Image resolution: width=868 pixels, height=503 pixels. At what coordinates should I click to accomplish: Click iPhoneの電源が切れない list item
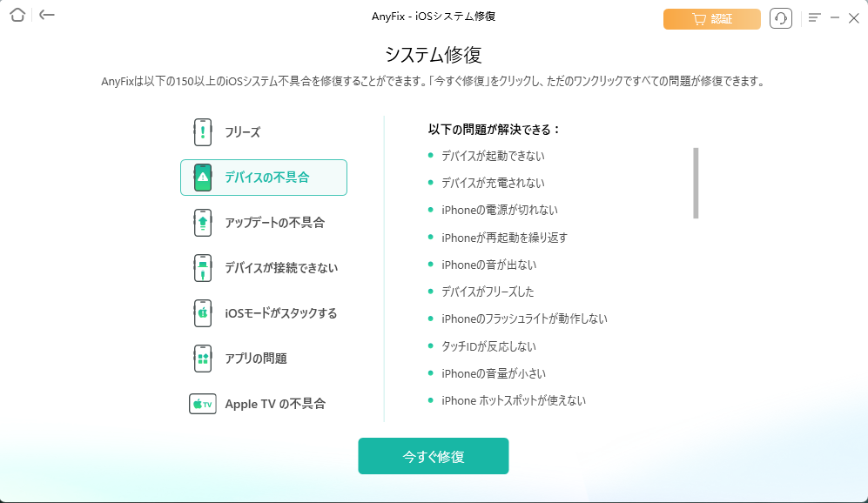point(500,211)
